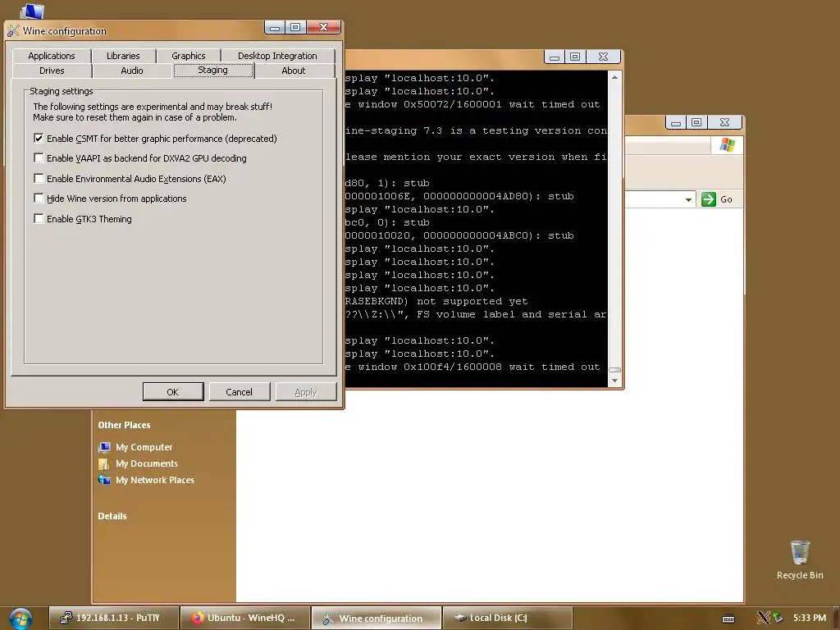The width and height of the screenshot is (840, 630).
Task: Switch to Ubuntu - WineHQ Firefox taskbar button
Action: (x=244, y=619)
